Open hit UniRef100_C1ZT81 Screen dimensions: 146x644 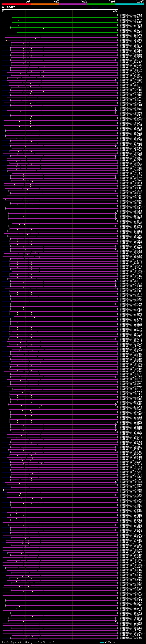click(x=131, y=95)
